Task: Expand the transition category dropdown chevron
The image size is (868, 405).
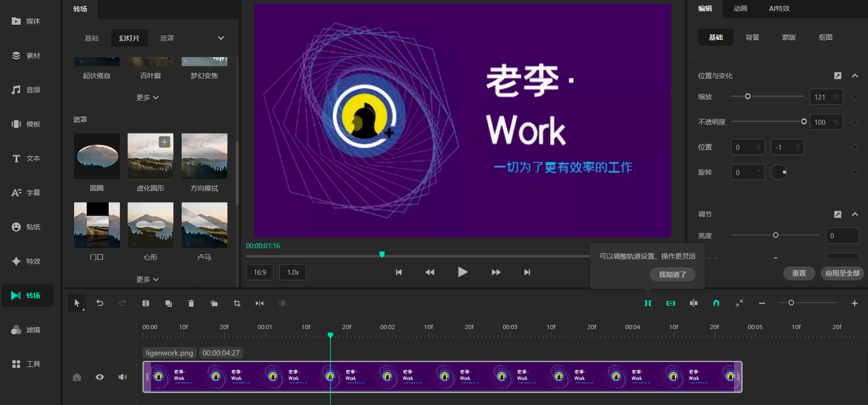Action: tap(221, 38)
